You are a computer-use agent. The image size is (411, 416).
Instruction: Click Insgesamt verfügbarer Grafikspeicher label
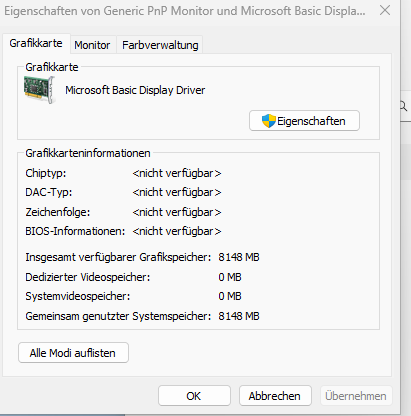click(118, 257)
